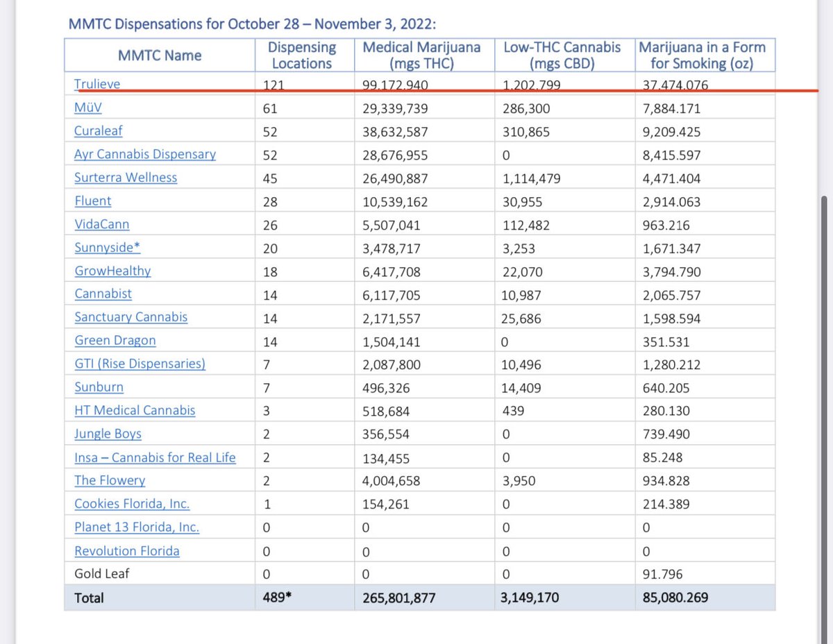
Task: Select MüV smoking value 7,884.171
Action: 672,108
